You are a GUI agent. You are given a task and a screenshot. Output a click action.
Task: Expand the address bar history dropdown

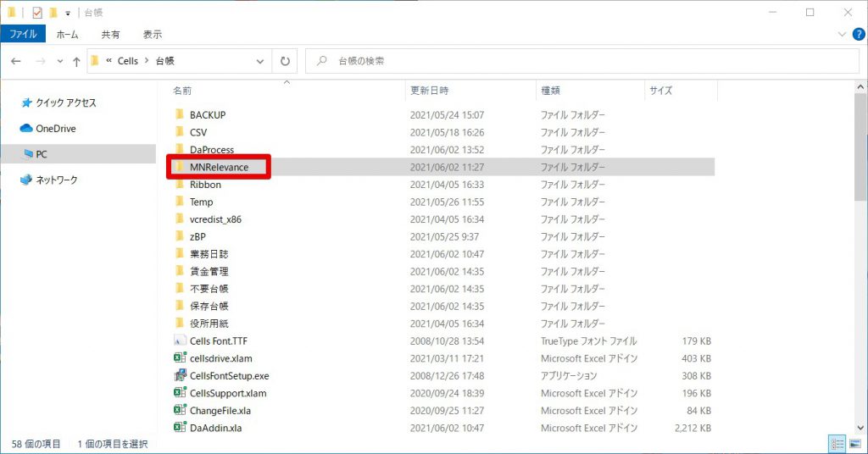(x=259, y=61)
